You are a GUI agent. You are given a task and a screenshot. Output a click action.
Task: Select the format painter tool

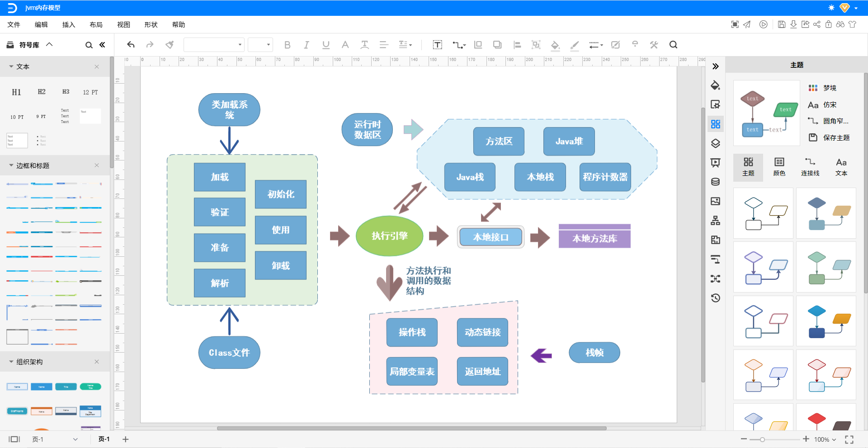pos(170,44)
